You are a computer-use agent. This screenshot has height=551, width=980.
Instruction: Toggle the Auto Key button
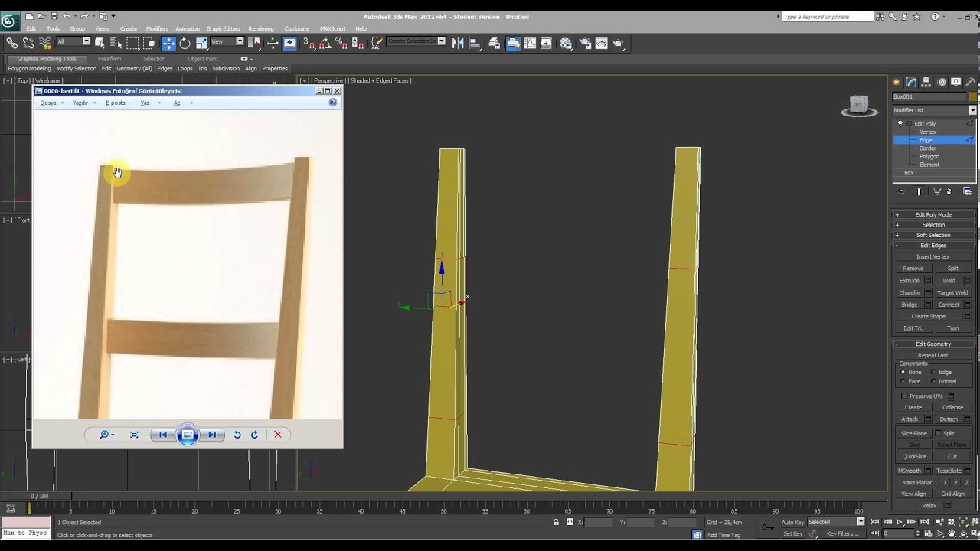coord(792,522)
